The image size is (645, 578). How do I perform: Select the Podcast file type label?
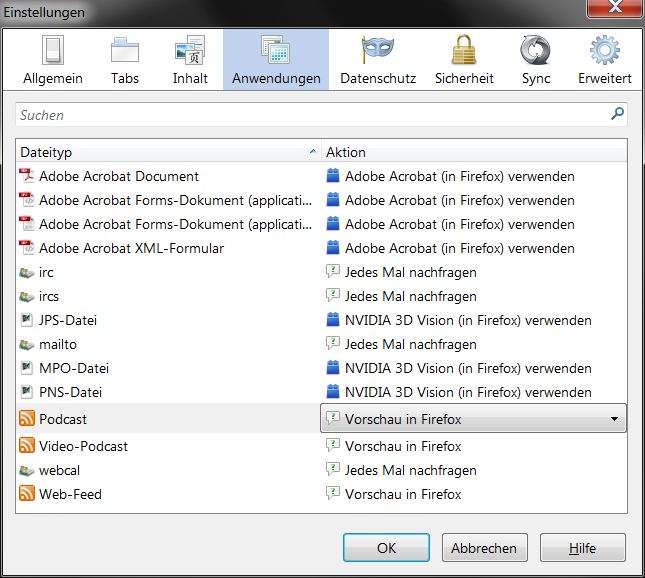click(63, 419)
